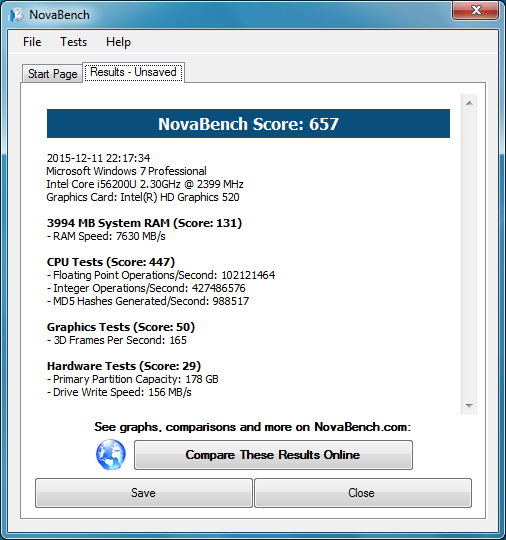Click Hardware Tests (Score: 29) heading
The height and width of the screenshot is (540, 506).
click(124, 366)
